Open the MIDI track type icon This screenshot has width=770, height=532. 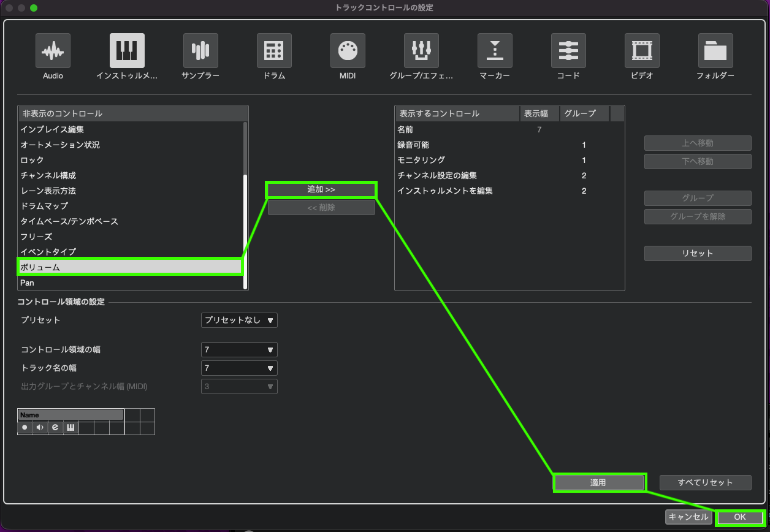pyautogui.click(x=348, y=51)
